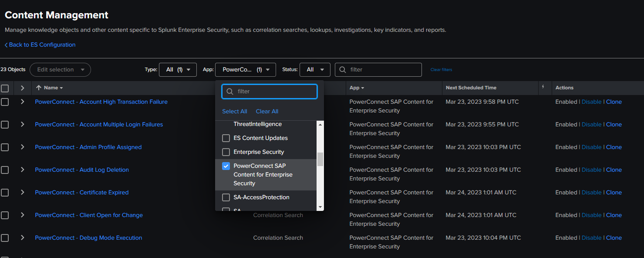Expand the Debug Mode Execution row
The height and width of the screenshot is (258, 644).
[x=22, y=238]
